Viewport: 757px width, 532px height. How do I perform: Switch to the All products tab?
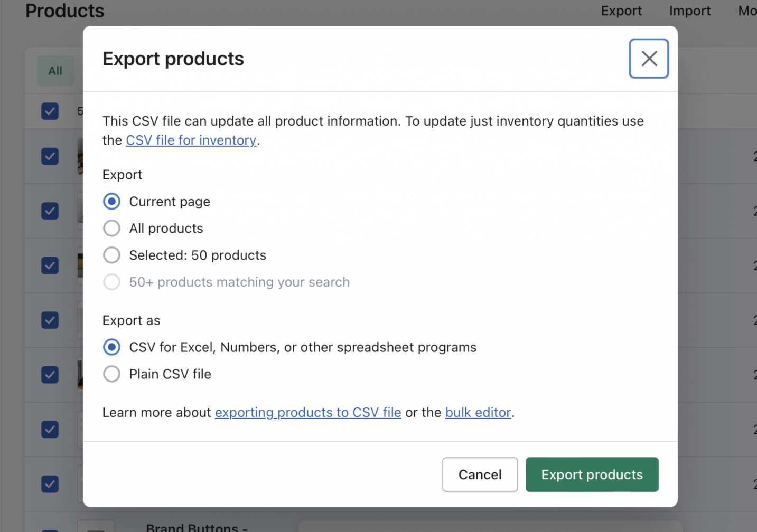[55, 71]
